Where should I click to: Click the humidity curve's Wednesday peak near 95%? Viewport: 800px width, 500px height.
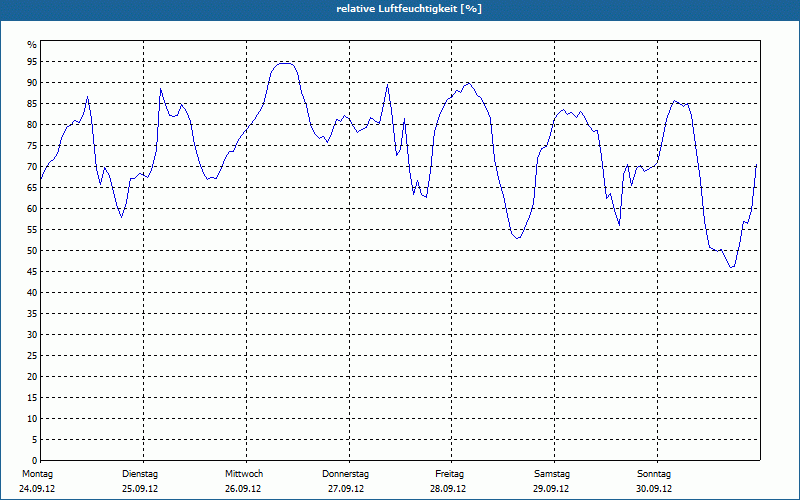click(x=284, y=63)
